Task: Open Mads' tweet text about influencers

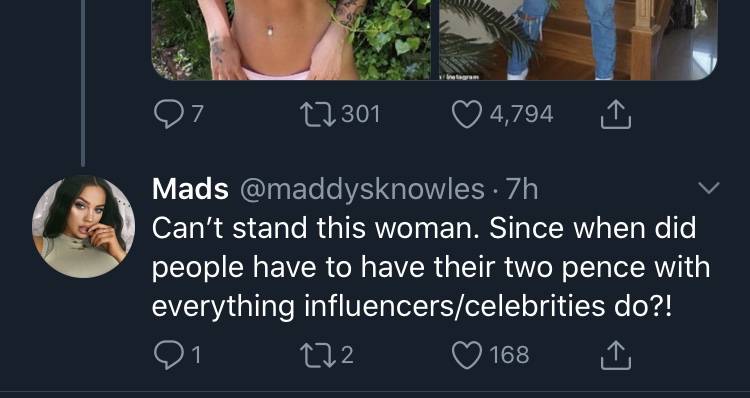Action: (x=430, y=267)
